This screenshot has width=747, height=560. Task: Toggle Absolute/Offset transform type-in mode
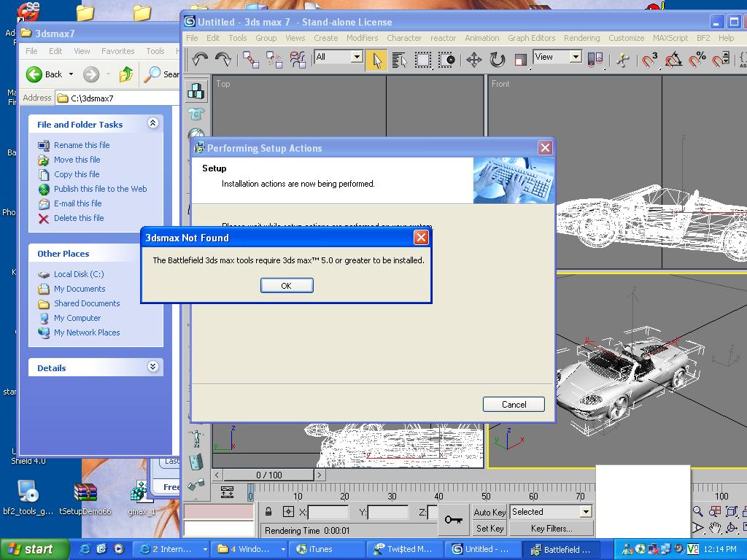(288, 511)
